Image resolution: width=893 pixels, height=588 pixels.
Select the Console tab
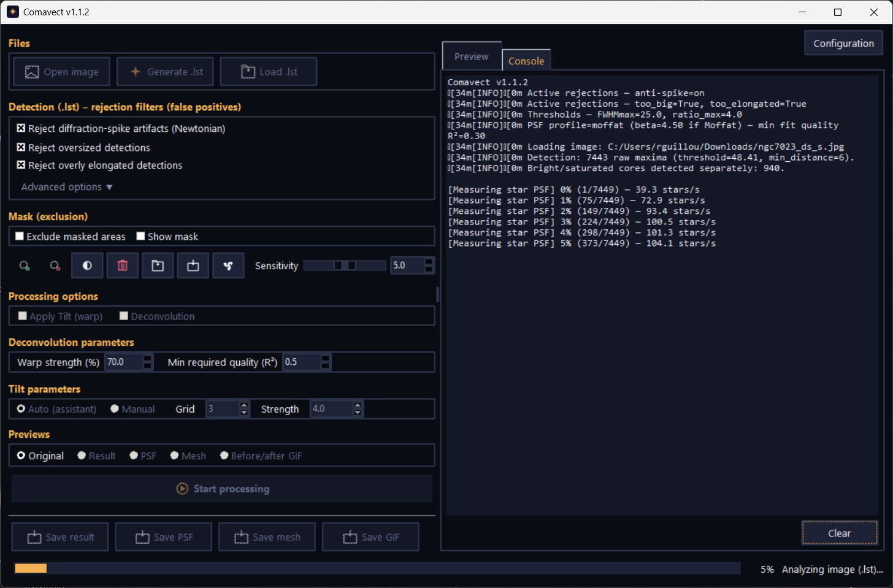tap(526, 61)
